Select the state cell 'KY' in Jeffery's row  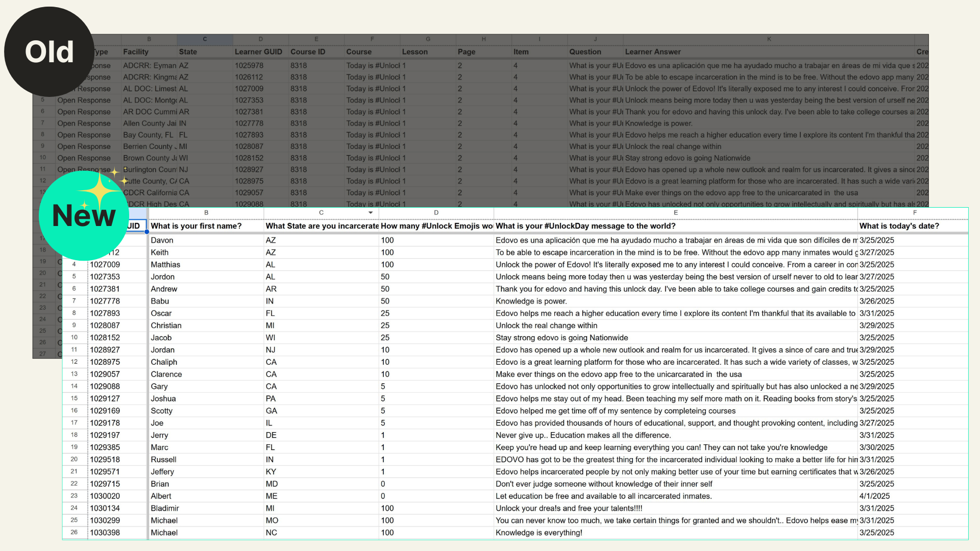click(322, 472)
